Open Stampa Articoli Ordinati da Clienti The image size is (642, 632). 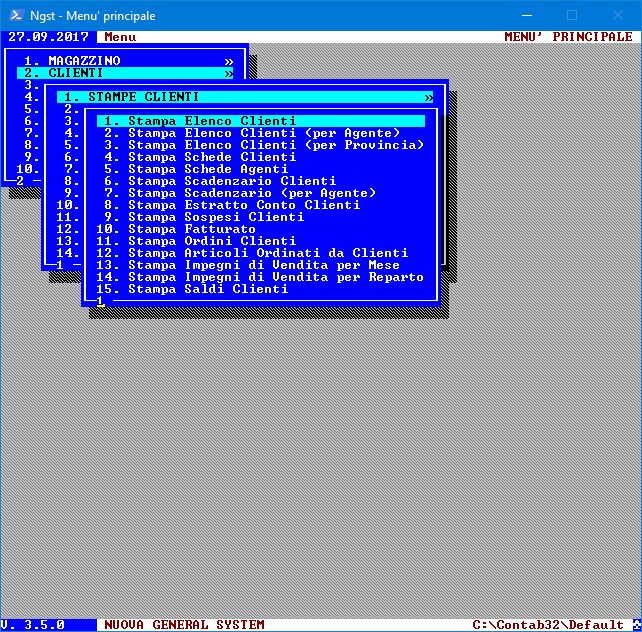pos(266,253)
